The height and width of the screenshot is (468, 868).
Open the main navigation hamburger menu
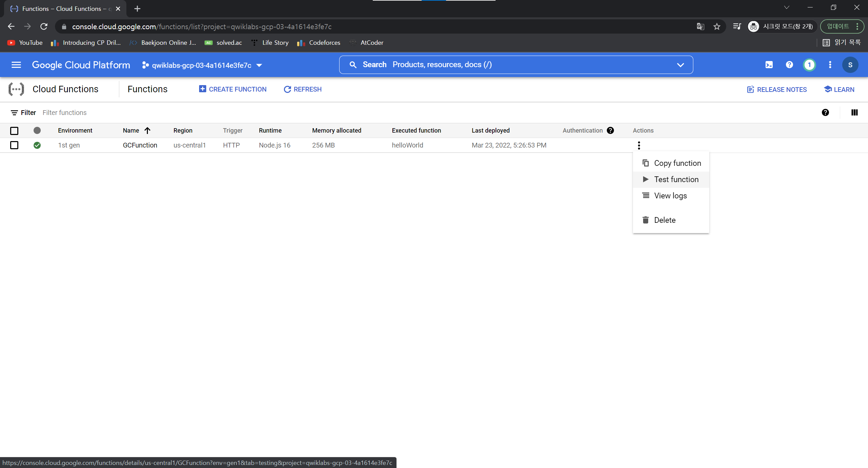16,65
